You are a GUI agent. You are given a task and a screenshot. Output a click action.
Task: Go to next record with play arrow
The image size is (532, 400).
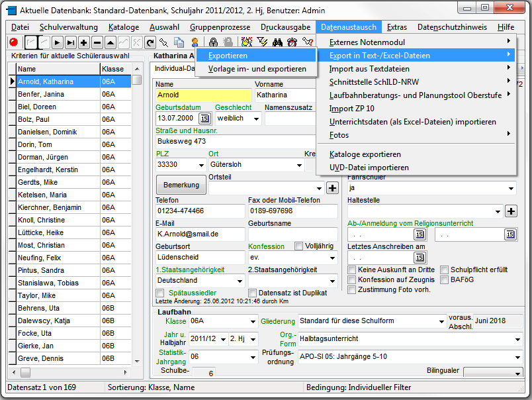coord(58,42)
